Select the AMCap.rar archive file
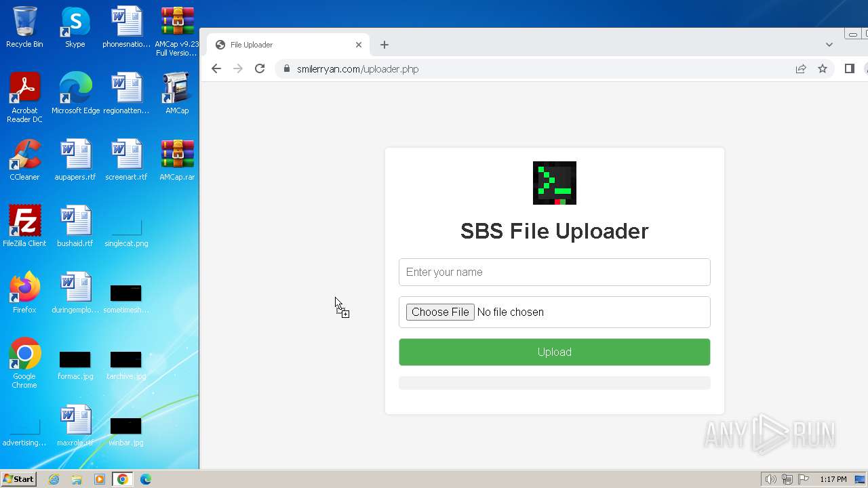 tap(177, 160)
